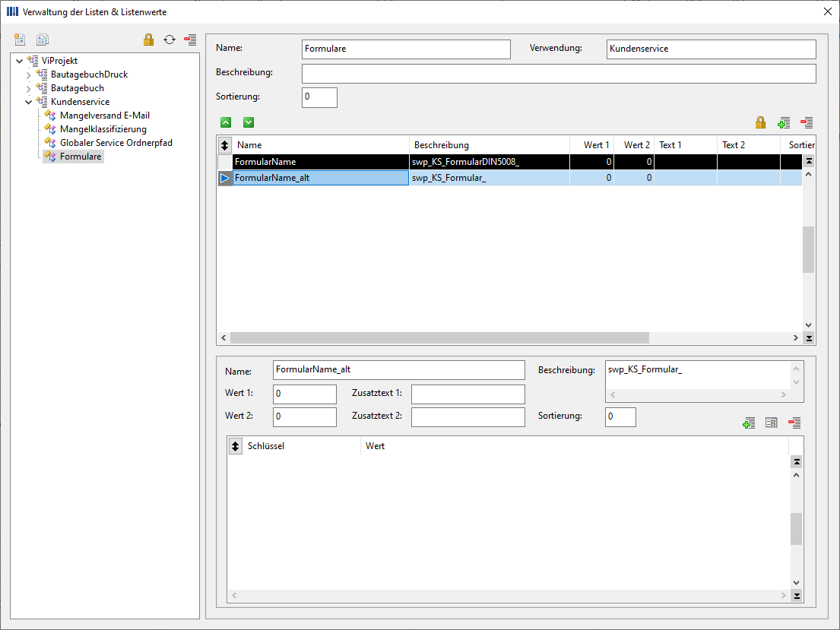The image size is (840, 630).
Task: Click the Schlüssel table vertical scrollbar thumb
Action: coord(797,529)
